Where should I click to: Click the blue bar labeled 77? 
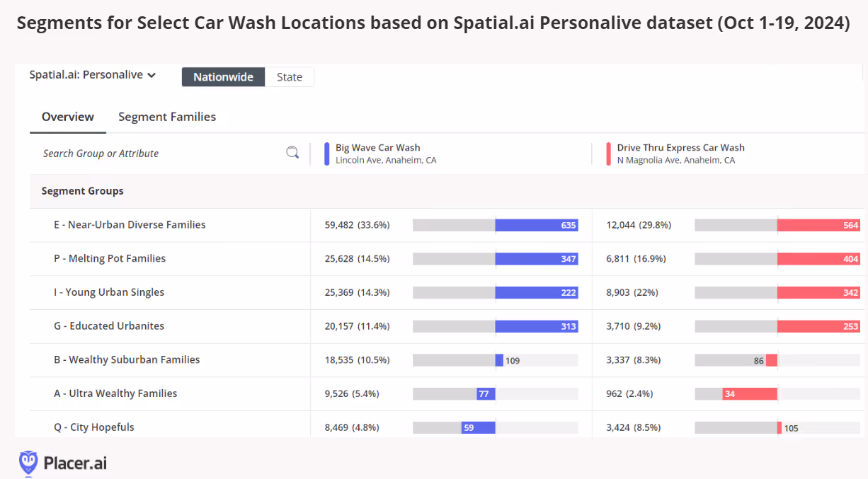point(486,394)
